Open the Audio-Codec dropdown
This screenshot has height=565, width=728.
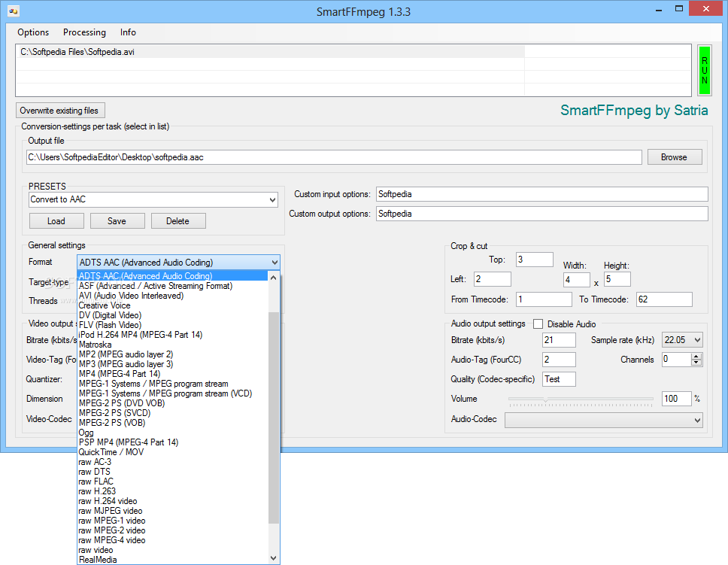(604, 420)
